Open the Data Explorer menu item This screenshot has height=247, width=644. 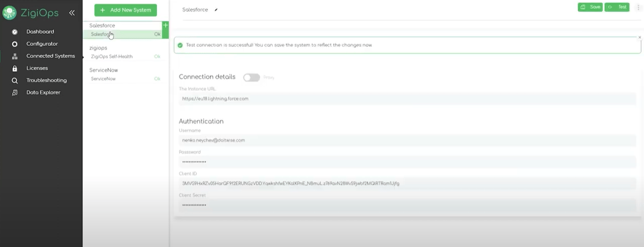[43, 92]
